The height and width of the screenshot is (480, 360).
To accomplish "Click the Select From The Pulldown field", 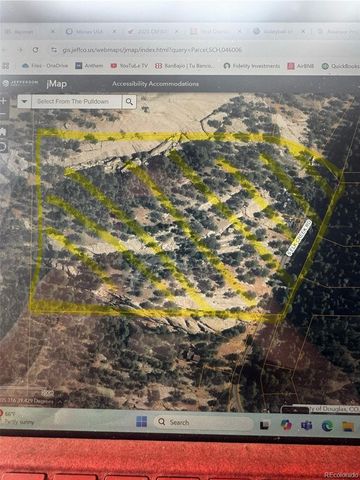I will [76, 102].
